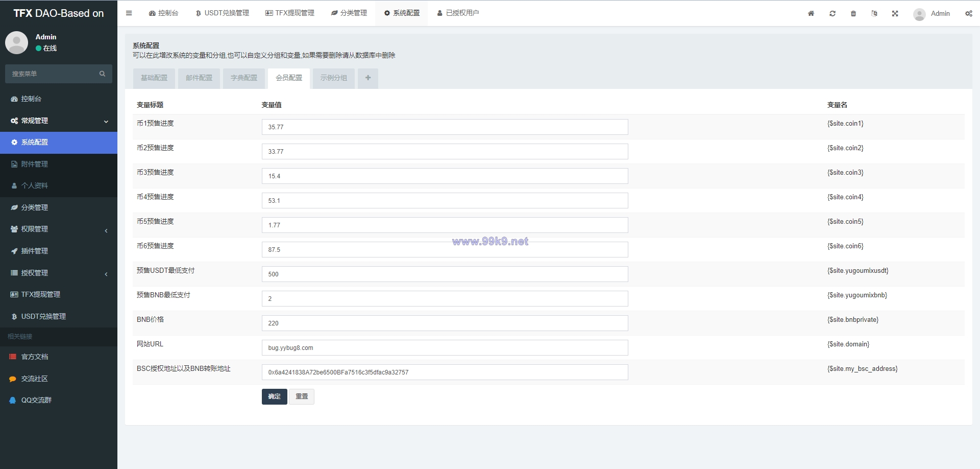Open TFX提现管理 in the sidebar
Viewport: 980px width, 469px height.
pyautogui.click(x=59, y=294)
